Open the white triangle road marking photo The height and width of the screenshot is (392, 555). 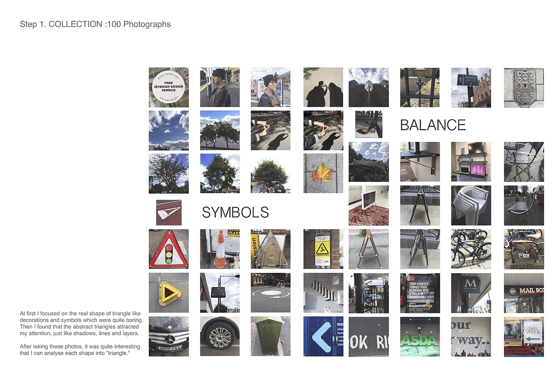[x=169, y=213]
